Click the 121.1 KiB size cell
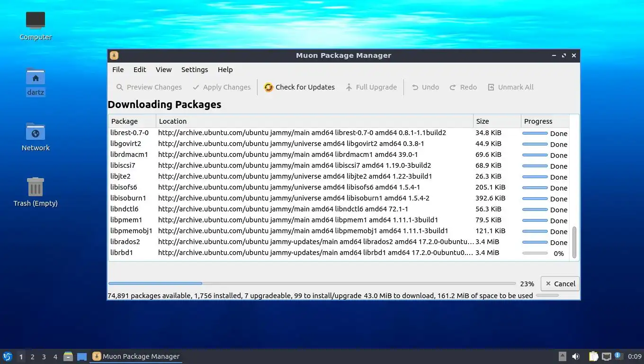The width and height of the screenshot is (644, 364). tap(490, 231)
